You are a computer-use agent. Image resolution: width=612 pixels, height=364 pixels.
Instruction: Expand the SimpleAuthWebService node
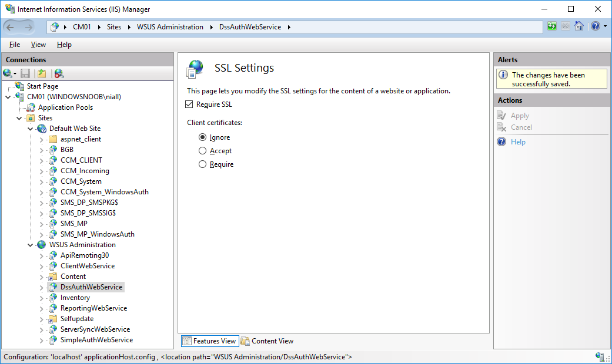(42, 341)
